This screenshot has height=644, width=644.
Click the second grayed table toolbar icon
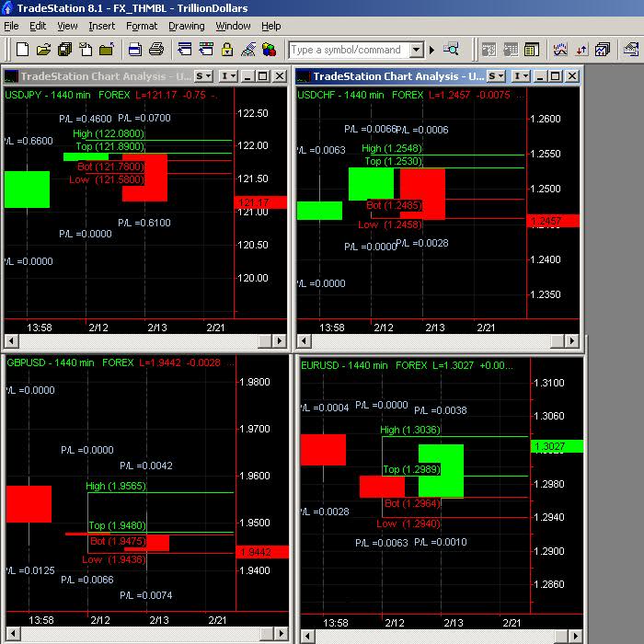(x=510, y=50)
